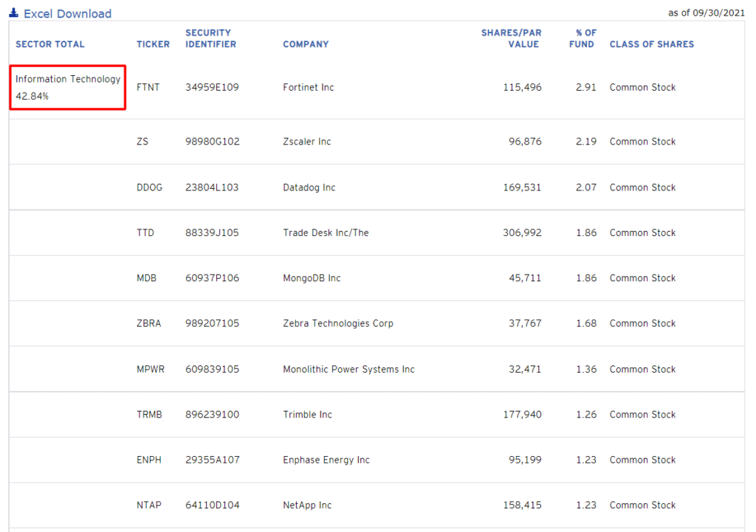This screenshot has height=532, width=756.
Task: Open the Excel Download link
Action: pyautogui.click(x=67, y=13)
